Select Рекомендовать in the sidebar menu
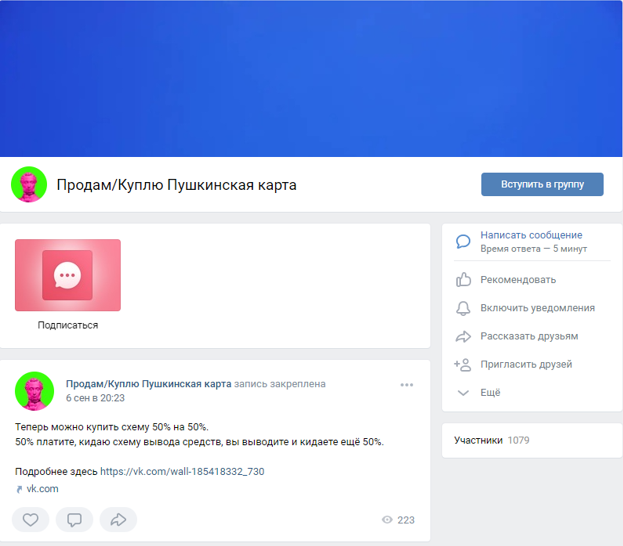The image size is (623, 546). click(517, 280)
